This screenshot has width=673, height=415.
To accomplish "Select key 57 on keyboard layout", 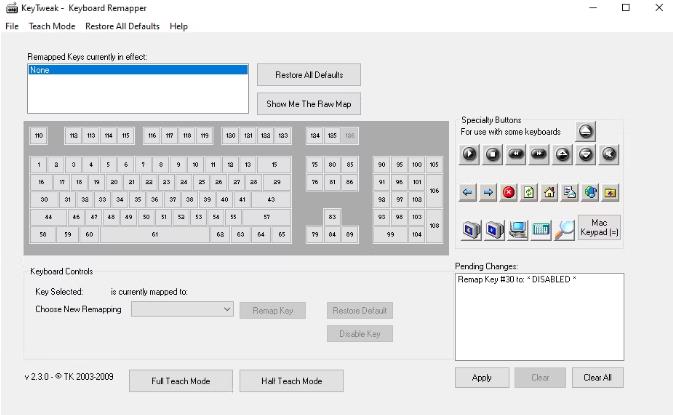I will click(x=267, y=217).
